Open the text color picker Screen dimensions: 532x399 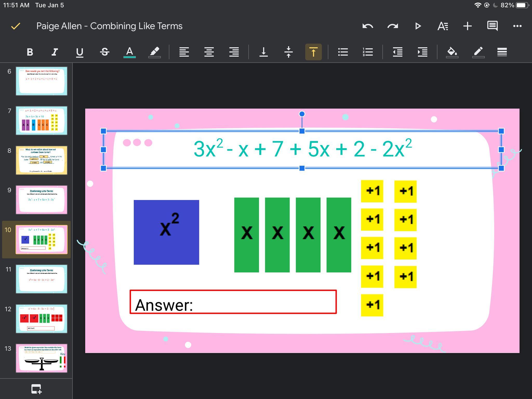129,52
